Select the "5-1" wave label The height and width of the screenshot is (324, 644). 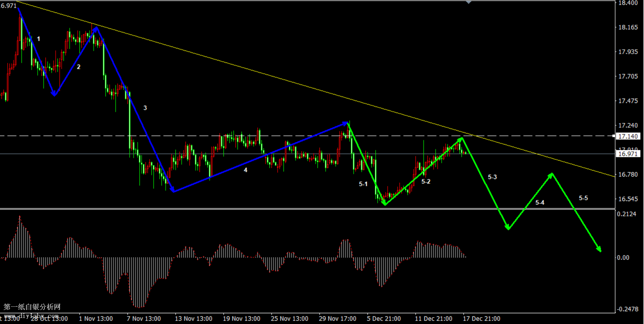pyautogui.click(x=363, y=184)
